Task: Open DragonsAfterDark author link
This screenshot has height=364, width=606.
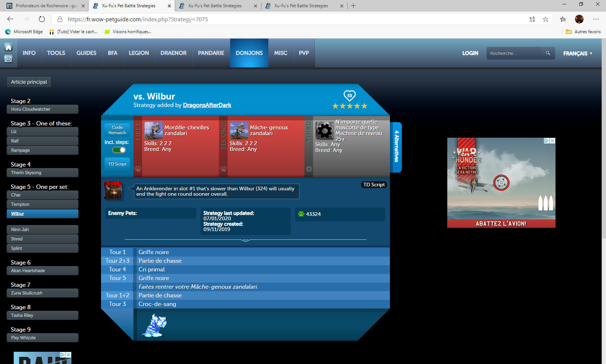Action: tap(207, 105)
